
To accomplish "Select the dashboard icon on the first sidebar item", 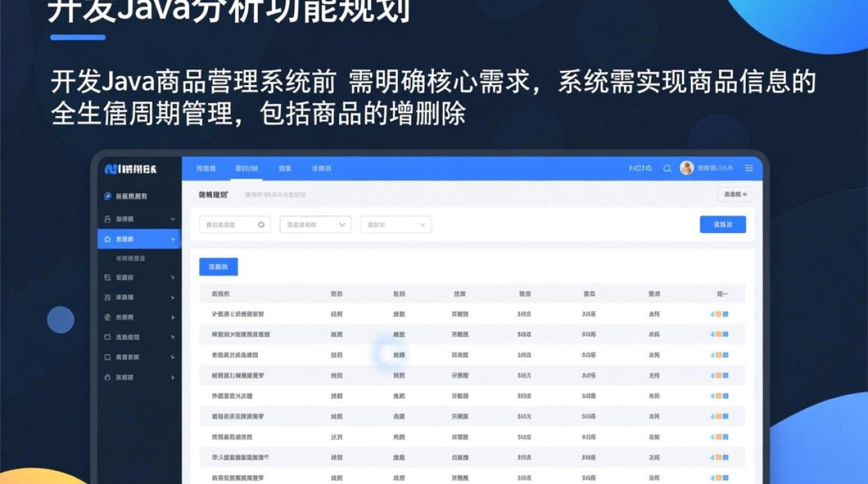I will [x=107, y=196].
